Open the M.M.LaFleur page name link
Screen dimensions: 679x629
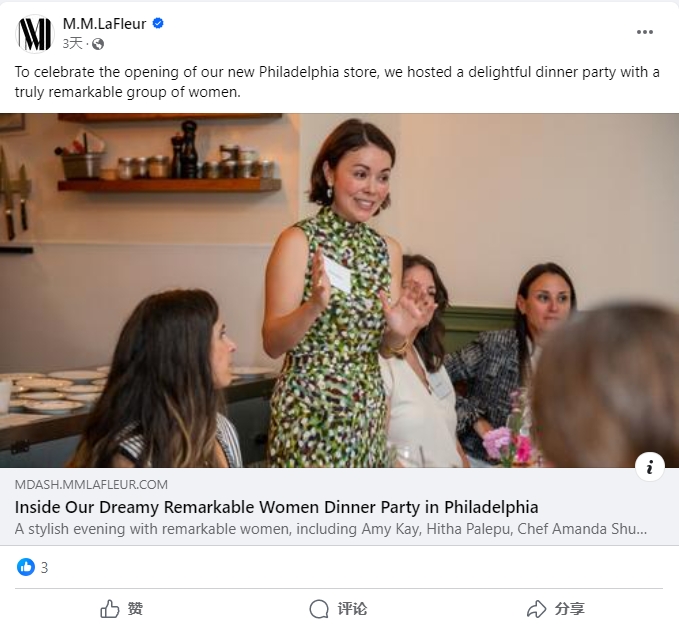[104, 24]
